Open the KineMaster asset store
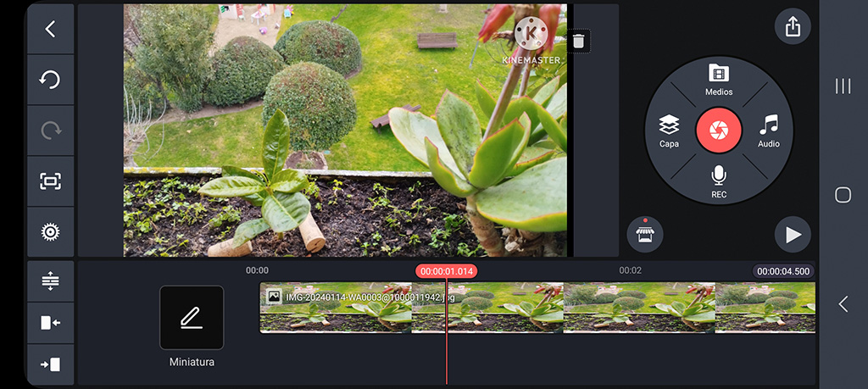Screen dimensions: 868x389 click(644, 233)
